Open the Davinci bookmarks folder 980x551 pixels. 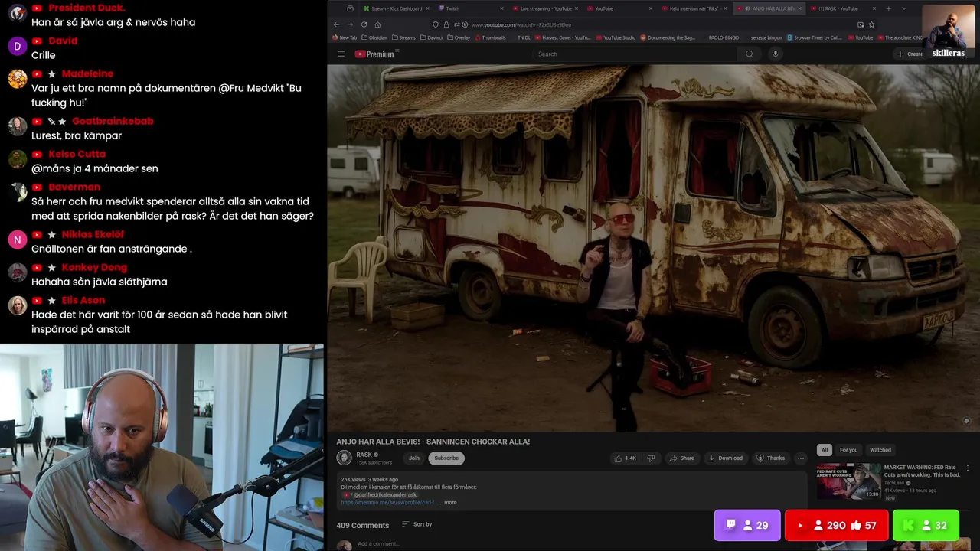[x=433, y=37]
